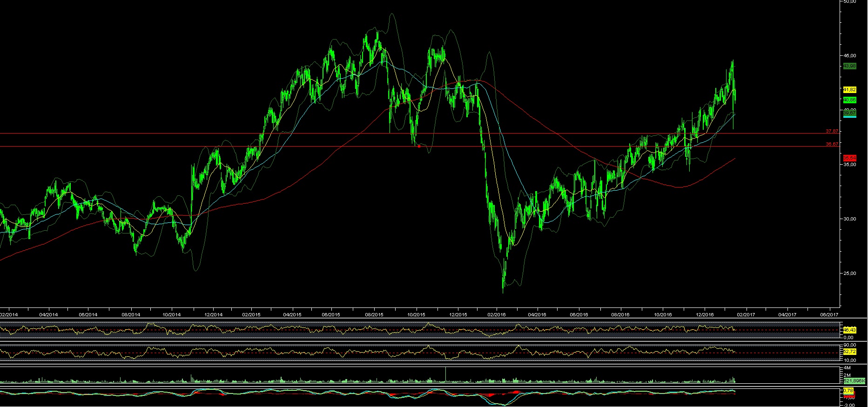Viewport: 868px width, 407px height.
Task: Click the 08/2015 date label
Action: pyautogui.click(x=374, y=314)
